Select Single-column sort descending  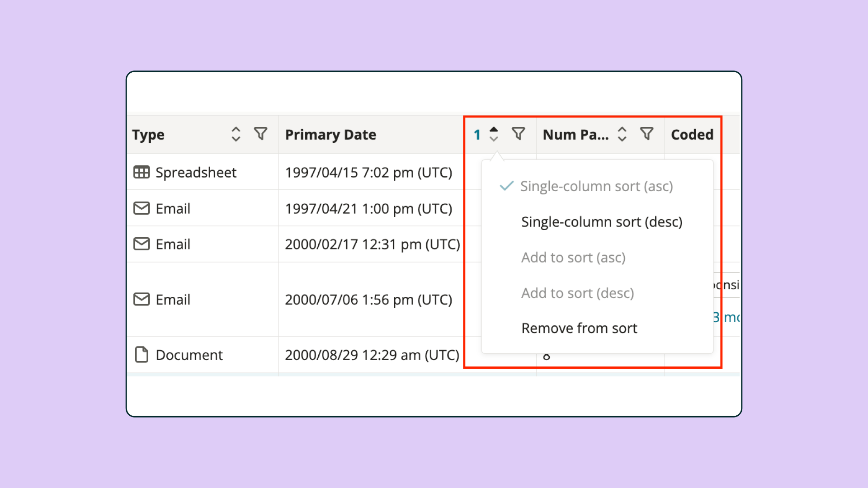pyautogui.click(x=601, y=221)
